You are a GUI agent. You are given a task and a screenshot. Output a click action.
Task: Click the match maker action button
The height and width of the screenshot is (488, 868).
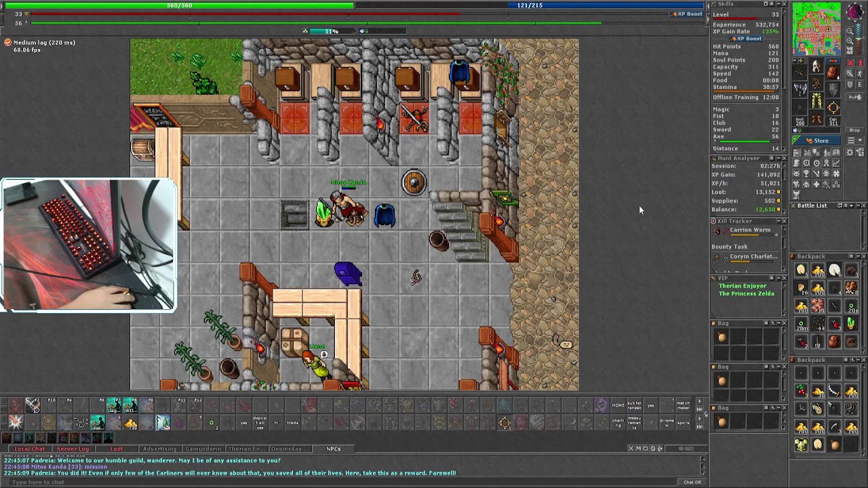tap(683, 405)
